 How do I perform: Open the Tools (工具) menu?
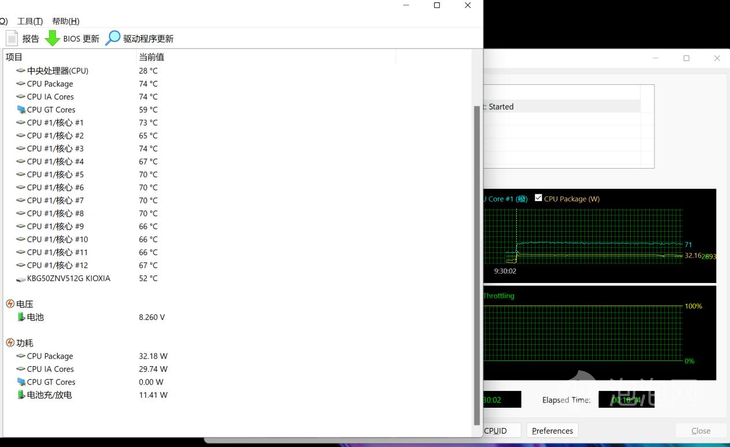point(30,21)
